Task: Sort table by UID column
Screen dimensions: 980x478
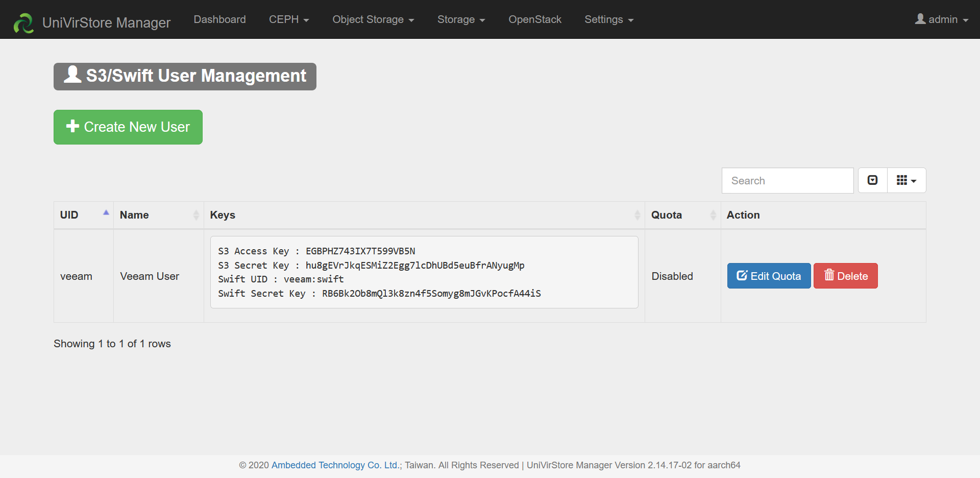Action: (x=84, y=215)
